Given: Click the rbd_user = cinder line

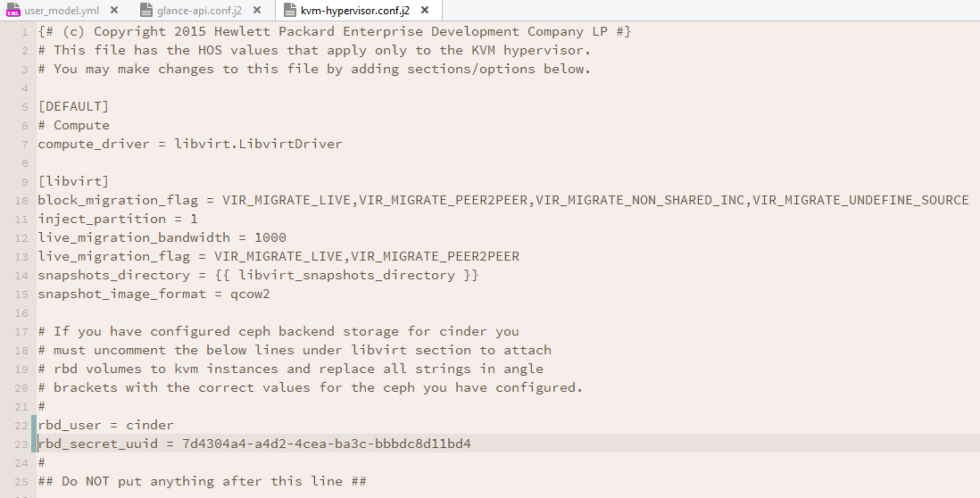Looking at the screenshot, I should click(x=105, y=425).
